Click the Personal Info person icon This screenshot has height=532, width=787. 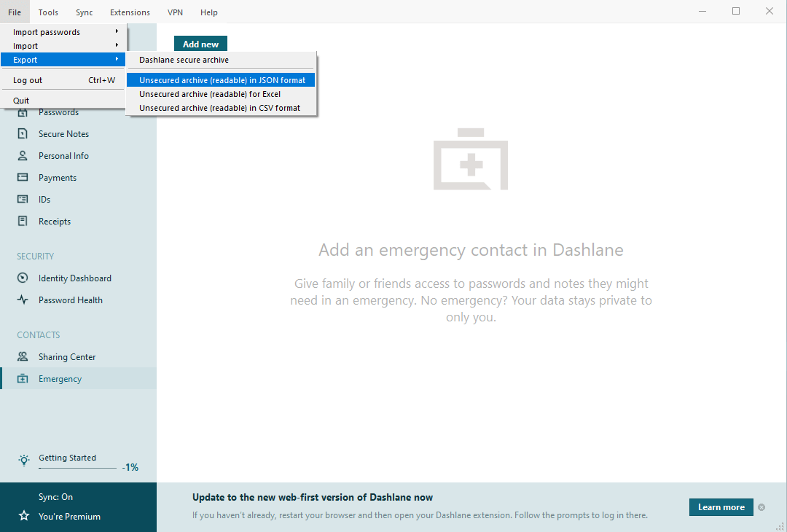[x=23, y=155]
